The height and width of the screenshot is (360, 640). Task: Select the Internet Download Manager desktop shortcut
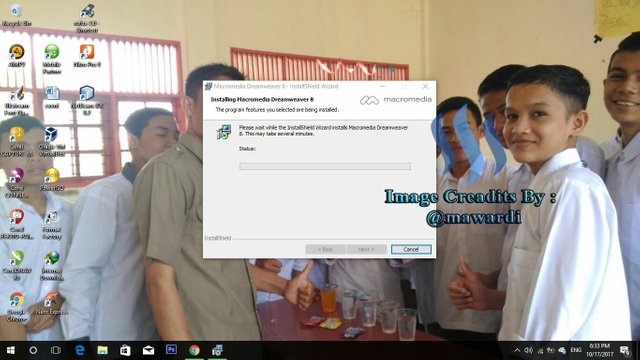point(52,266)
